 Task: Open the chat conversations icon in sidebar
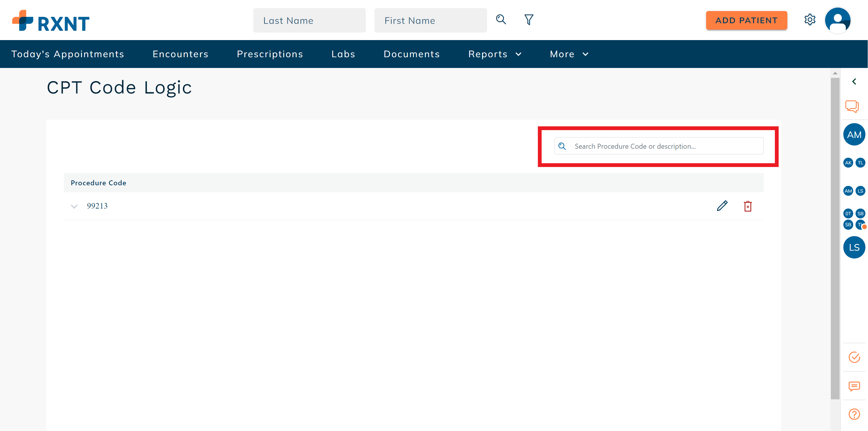point(852,107)
